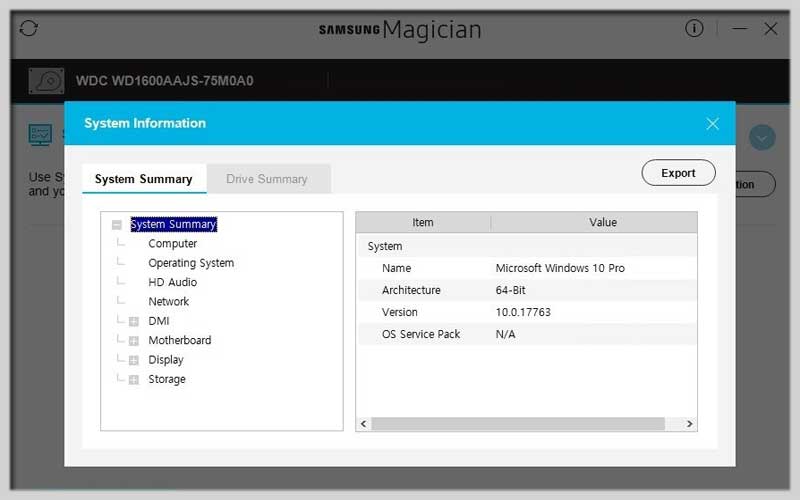Select System Summary tree node
The height and width of the screenshot is (500, 800).
tap(173, 224)
